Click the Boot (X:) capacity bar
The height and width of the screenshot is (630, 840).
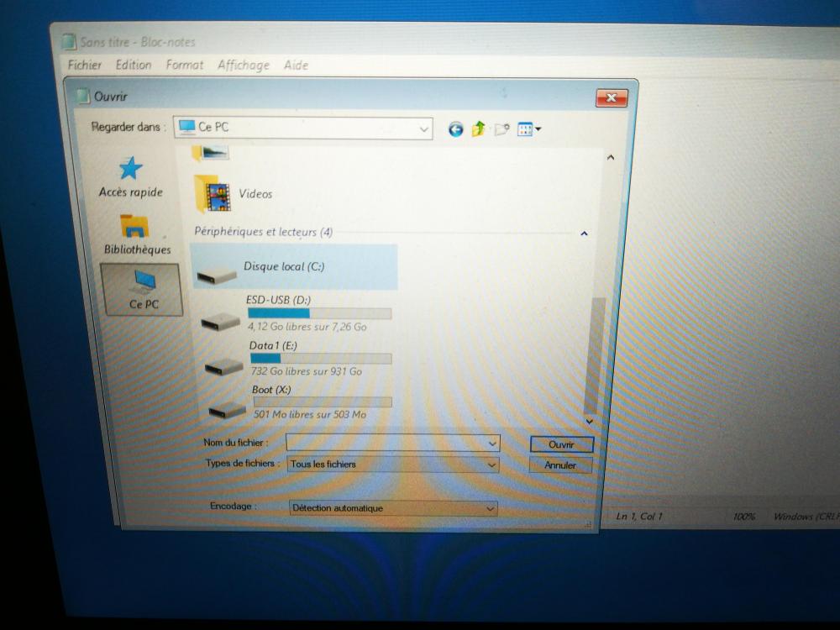point(323,402)
